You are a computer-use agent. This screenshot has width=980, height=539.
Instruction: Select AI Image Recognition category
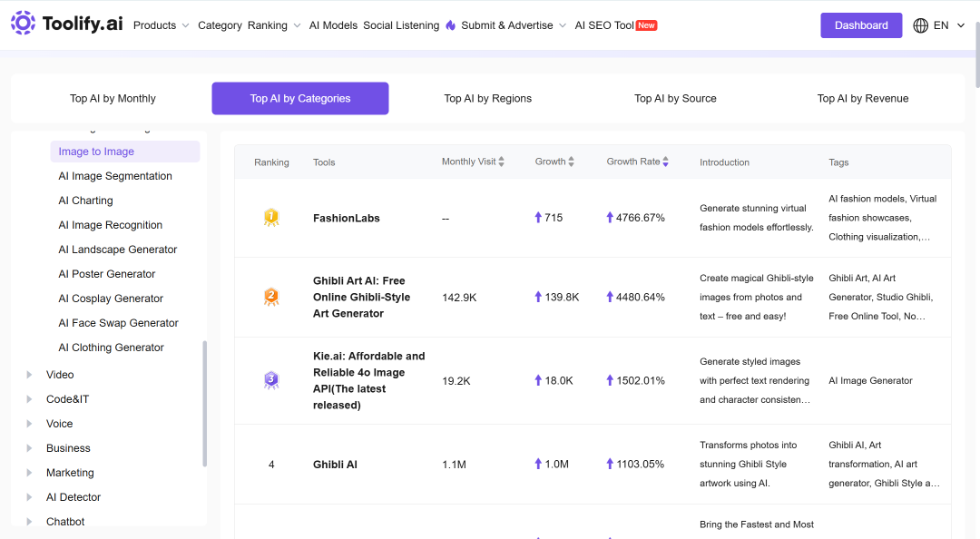[110, 225]
